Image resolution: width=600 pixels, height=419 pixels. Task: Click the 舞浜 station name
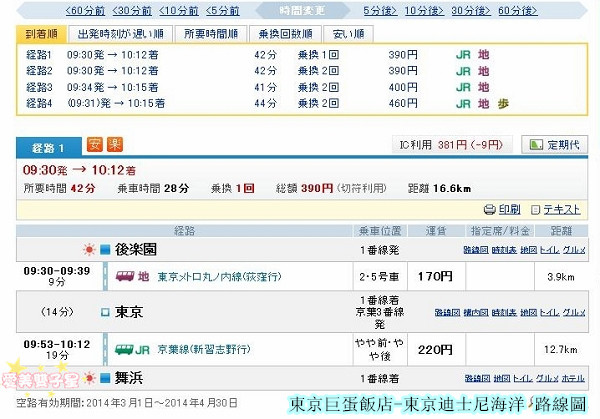coord(129,378)
